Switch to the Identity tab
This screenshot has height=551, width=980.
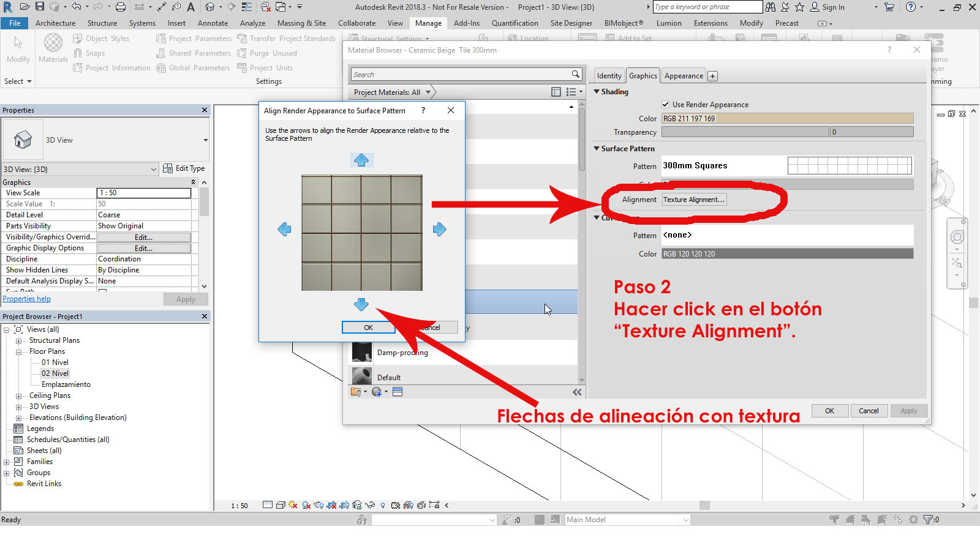(609, 76)
